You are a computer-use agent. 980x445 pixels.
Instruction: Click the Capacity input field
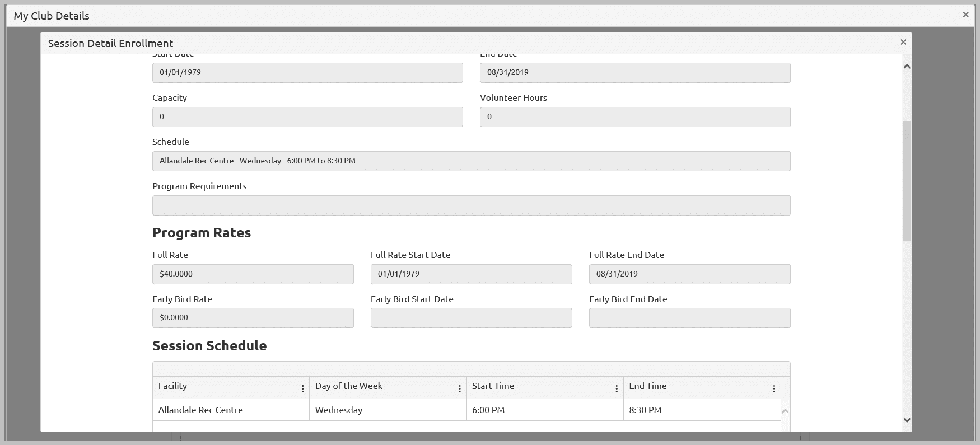pos(307,117)
